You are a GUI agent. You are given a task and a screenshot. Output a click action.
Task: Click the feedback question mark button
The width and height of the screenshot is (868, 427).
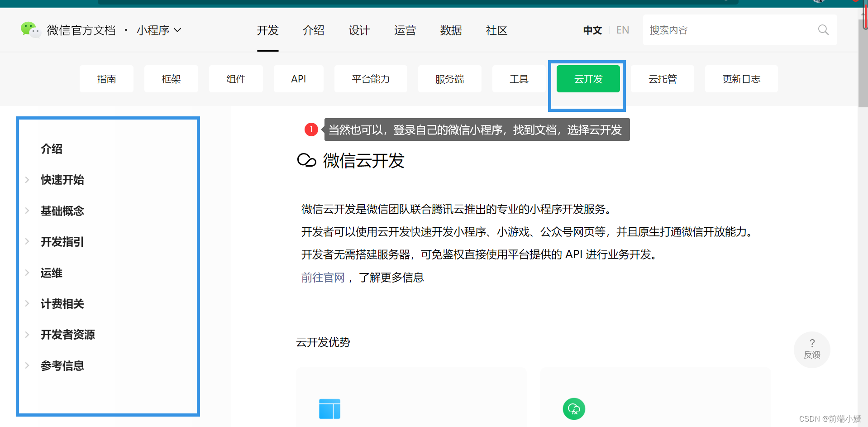point(812,350)
